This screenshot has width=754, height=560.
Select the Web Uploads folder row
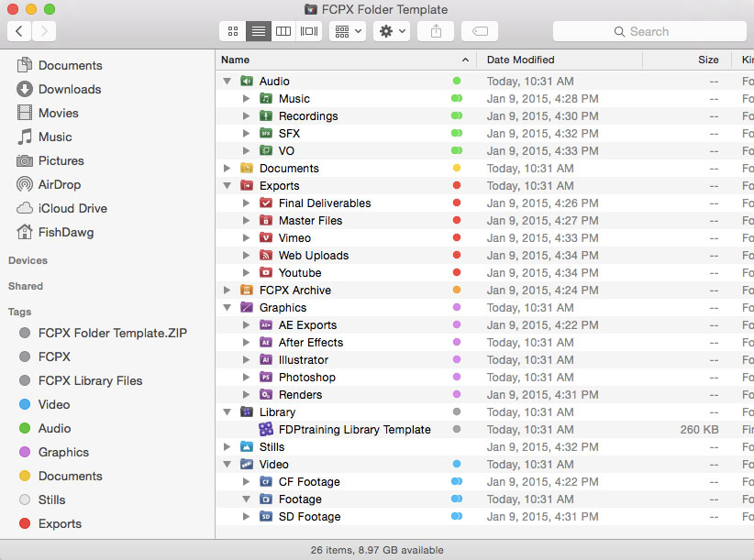[x=484, y=256]
